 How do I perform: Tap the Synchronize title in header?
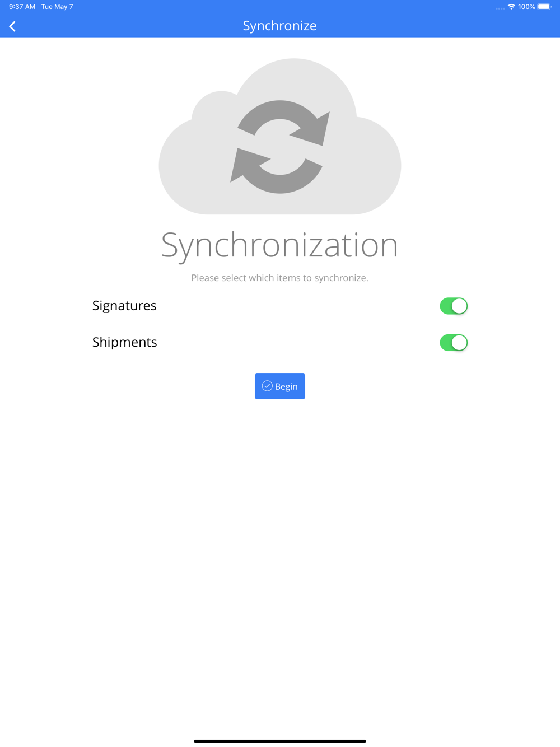tap(280, 26)
